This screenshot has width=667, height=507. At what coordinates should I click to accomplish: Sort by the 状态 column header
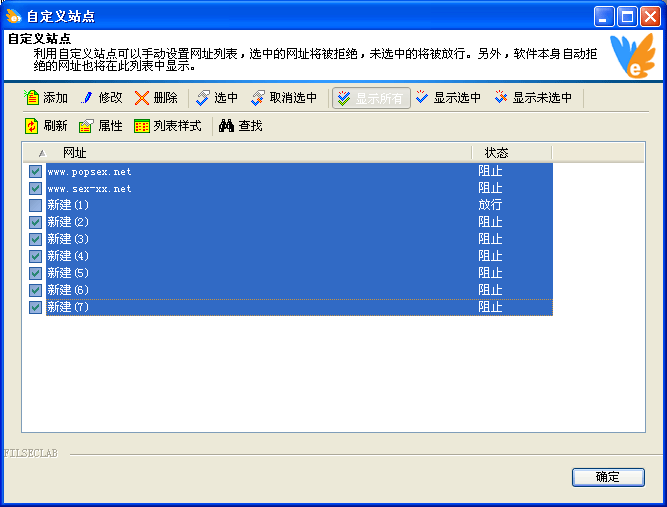[510, 153]
